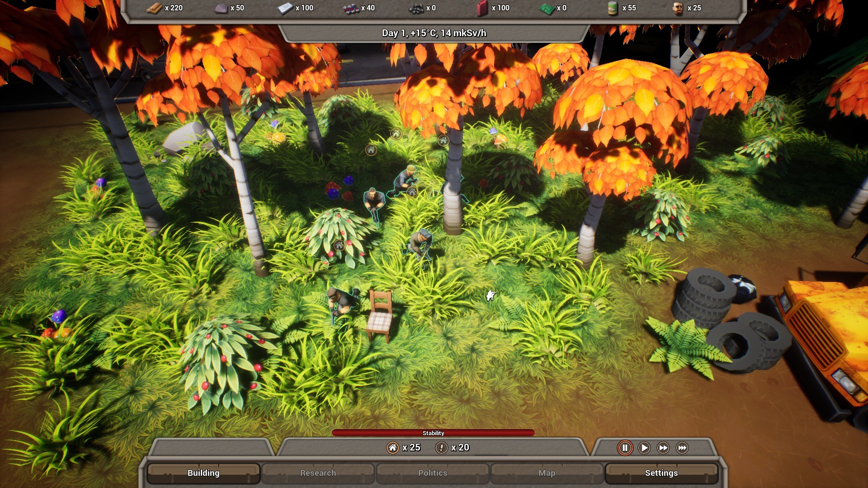The width and height of the screenshot is (868, 488).
Task: Click the green circuit board icon
Action: [x=547, y=8]
